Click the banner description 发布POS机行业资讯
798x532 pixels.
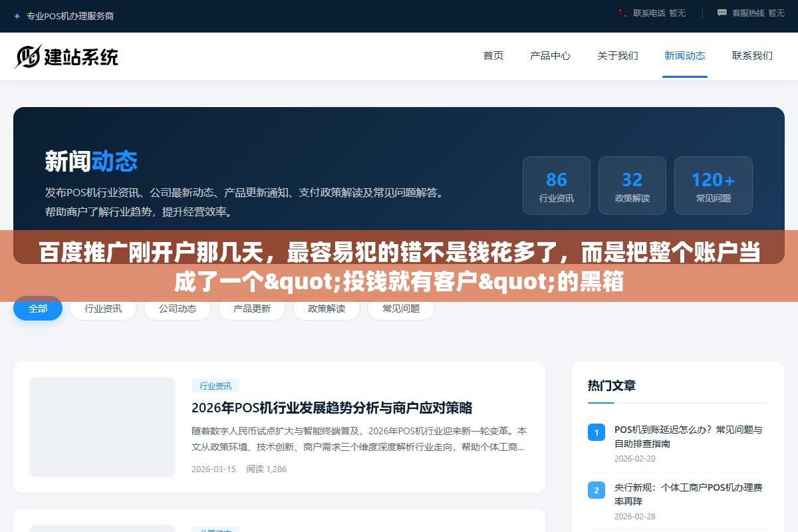(x=244, y=202)
